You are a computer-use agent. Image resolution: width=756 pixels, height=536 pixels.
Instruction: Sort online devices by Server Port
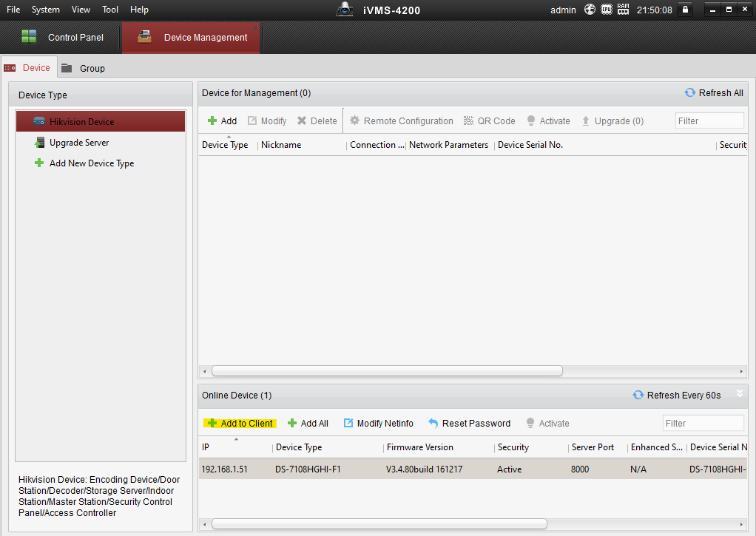(593, 447)
